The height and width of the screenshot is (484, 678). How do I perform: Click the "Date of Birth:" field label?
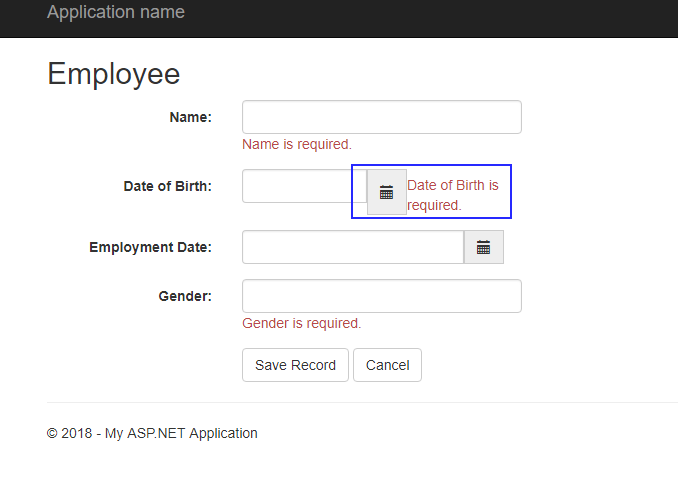[x=168, y=186]
